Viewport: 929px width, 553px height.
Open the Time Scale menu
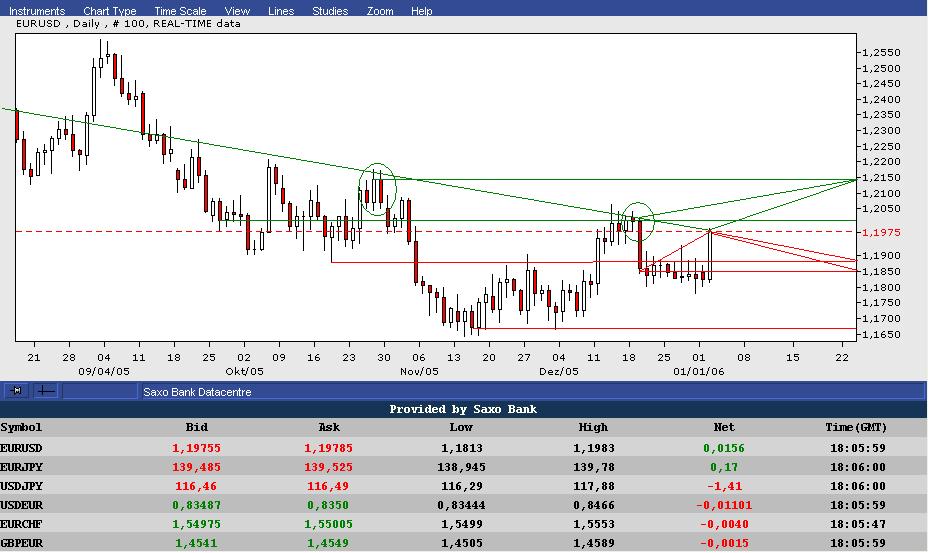pos(180,11)
